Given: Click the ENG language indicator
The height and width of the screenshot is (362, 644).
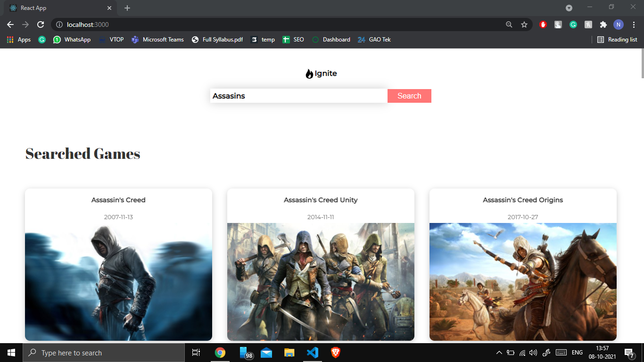Looking at the screenshot, I should tap(577, 353).
